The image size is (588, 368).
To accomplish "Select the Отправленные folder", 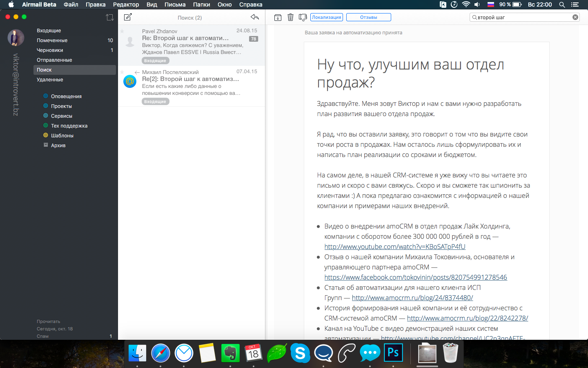I will click(x=74, y=60).
